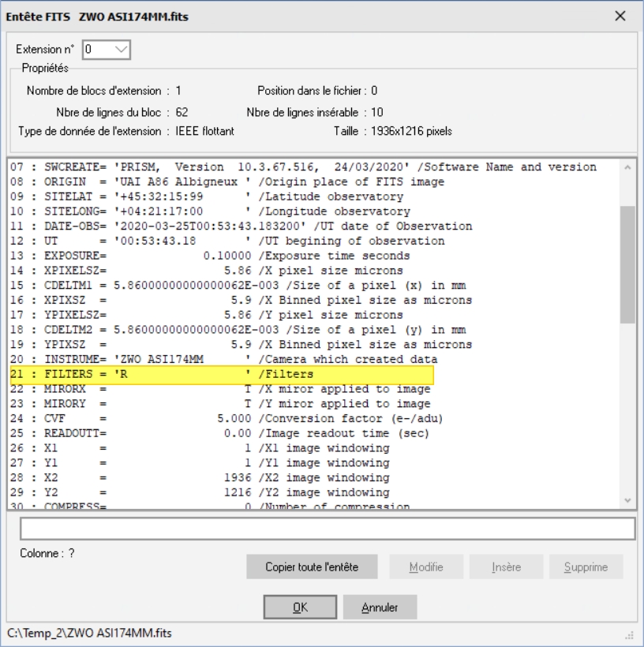
Task: Select the highlighted FILTERS header line
Action: tap(221, 375)
